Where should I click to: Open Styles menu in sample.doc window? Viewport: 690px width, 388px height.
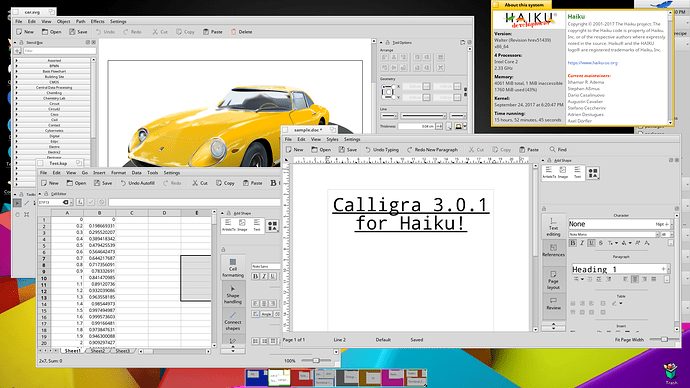332,139
